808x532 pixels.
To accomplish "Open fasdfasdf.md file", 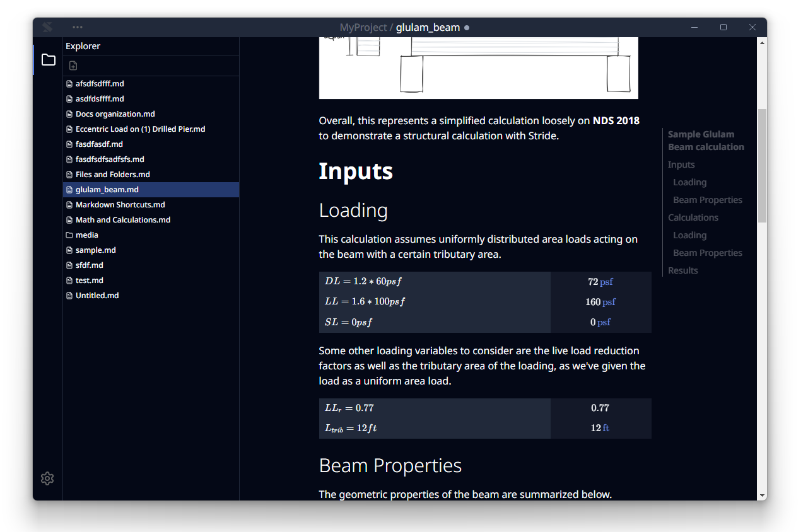I will pos(151,144).
